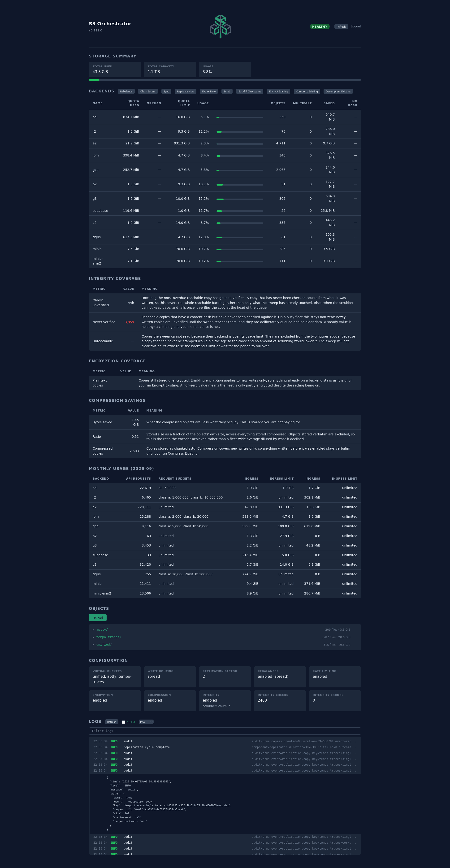This screenshot has width=450, height=868.
Task: Click Backfill Checksums button
Action: pyautogui.click(x=250, y=91)
